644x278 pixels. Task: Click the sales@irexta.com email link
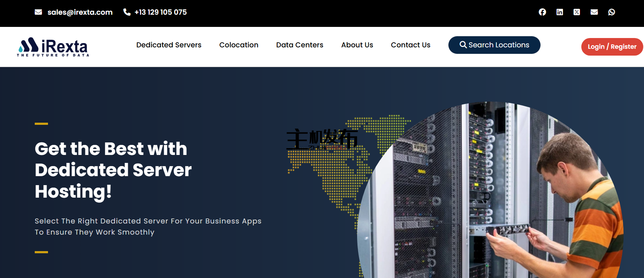coord(80,12)
